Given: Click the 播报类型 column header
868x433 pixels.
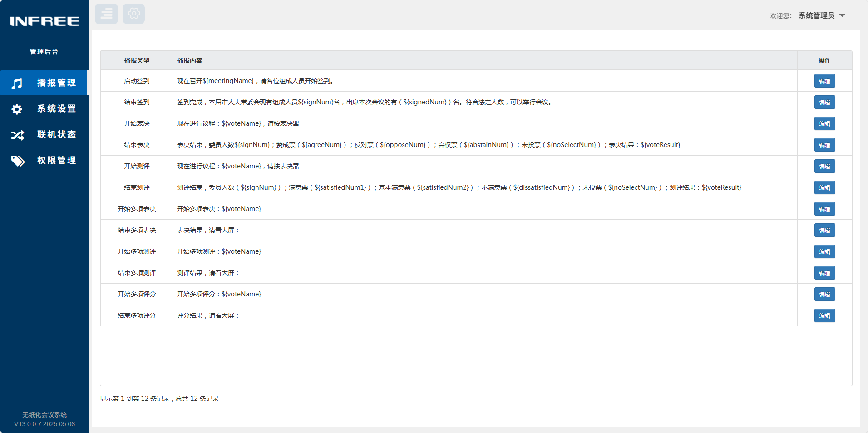Looking at the screenshot, I should click(x=137, y=60).
